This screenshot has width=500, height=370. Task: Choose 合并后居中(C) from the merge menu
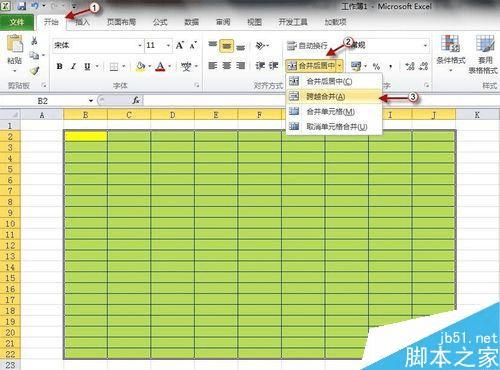pos(334,81)
